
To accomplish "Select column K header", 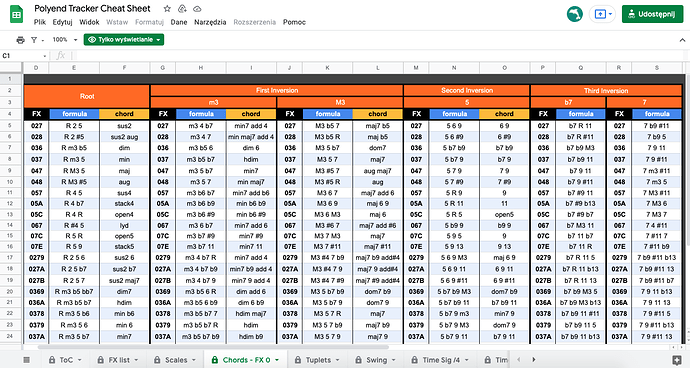I will tap(327, 68).
